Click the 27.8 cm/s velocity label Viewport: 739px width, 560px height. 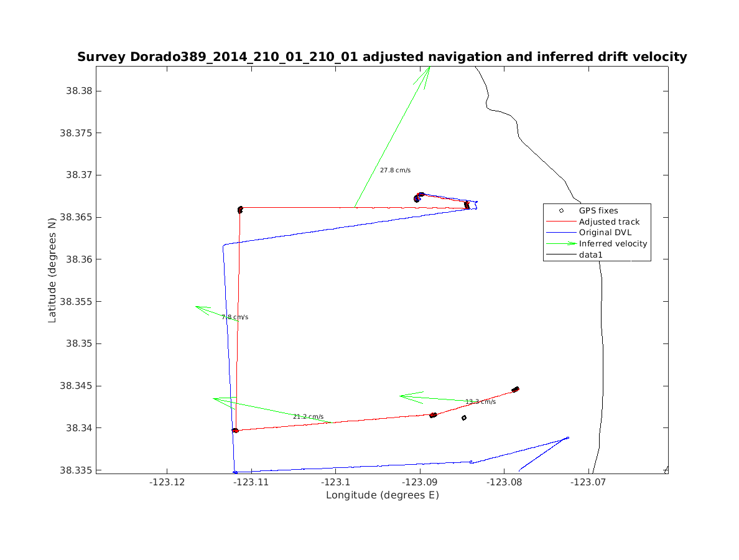395,170
